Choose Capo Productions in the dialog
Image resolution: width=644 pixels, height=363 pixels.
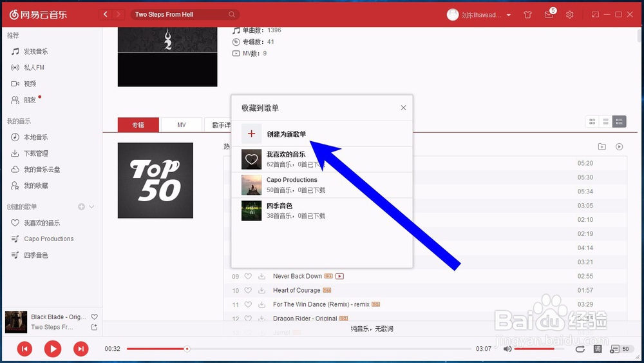pos(322,185)
